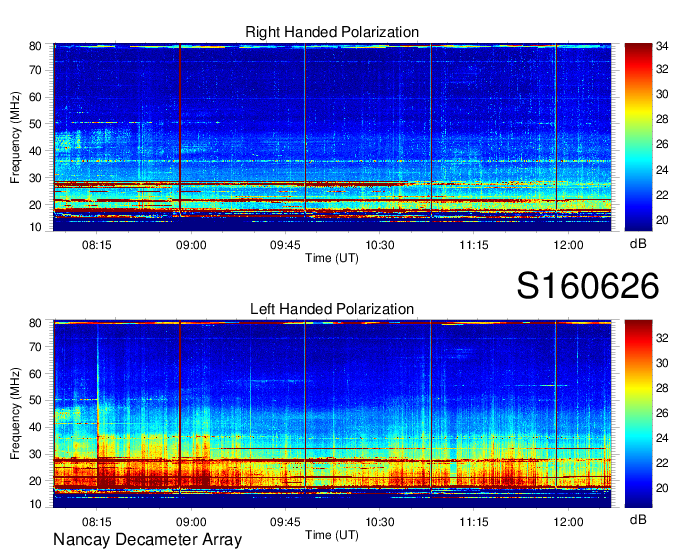The height and width of the screenshot is (552, 680).
Task: Click the 70 MHz tick on Left Handed plot
Action: click(35, 347)
